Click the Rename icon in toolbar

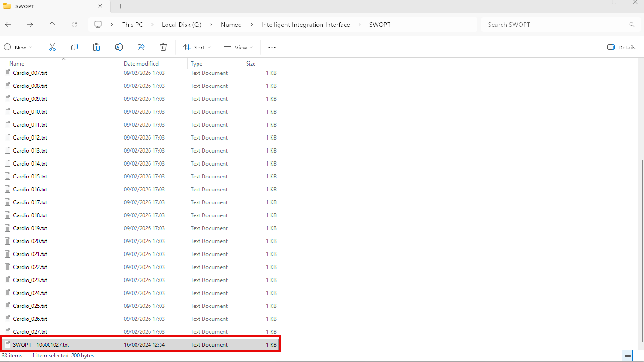point(119,47)
